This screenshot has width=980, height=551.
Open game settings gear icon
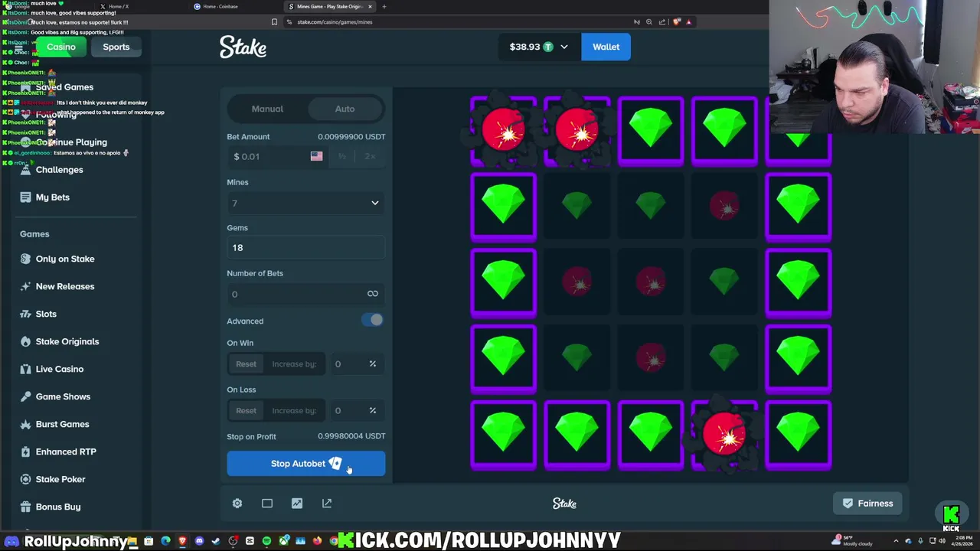pos(237,504)
